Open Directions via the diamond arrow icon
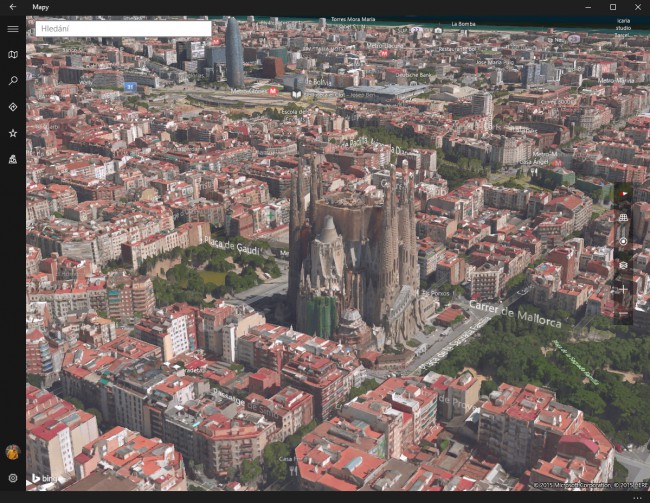This screenshot has width=650, height=503. (13, 107)
